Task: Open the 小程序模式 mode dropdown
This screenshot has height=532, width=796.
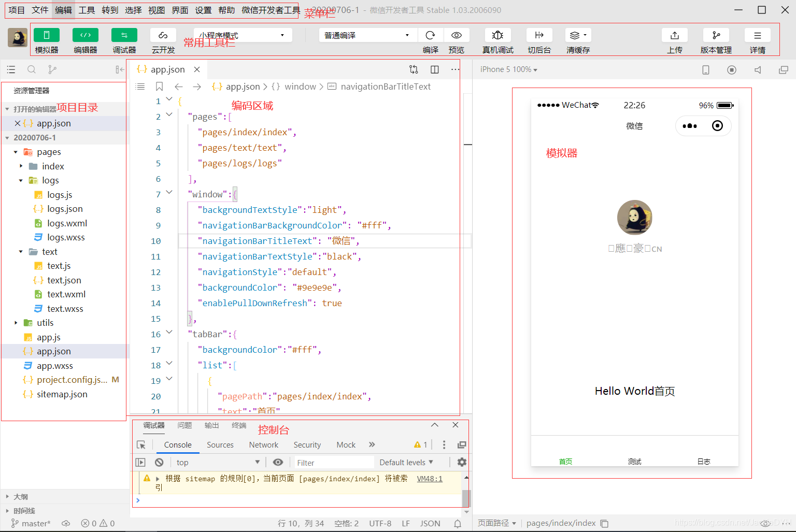Action: 243,35
